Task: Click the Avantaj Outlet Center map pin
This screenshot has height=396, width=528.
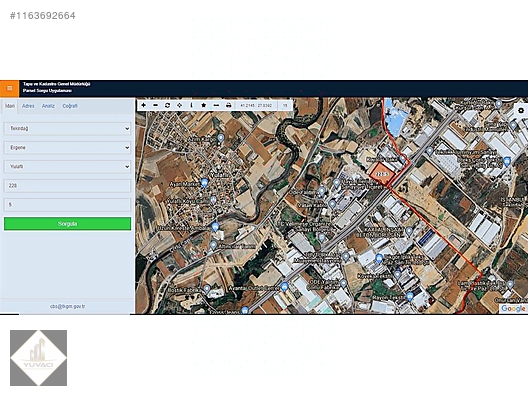Action: pos(285,287)
